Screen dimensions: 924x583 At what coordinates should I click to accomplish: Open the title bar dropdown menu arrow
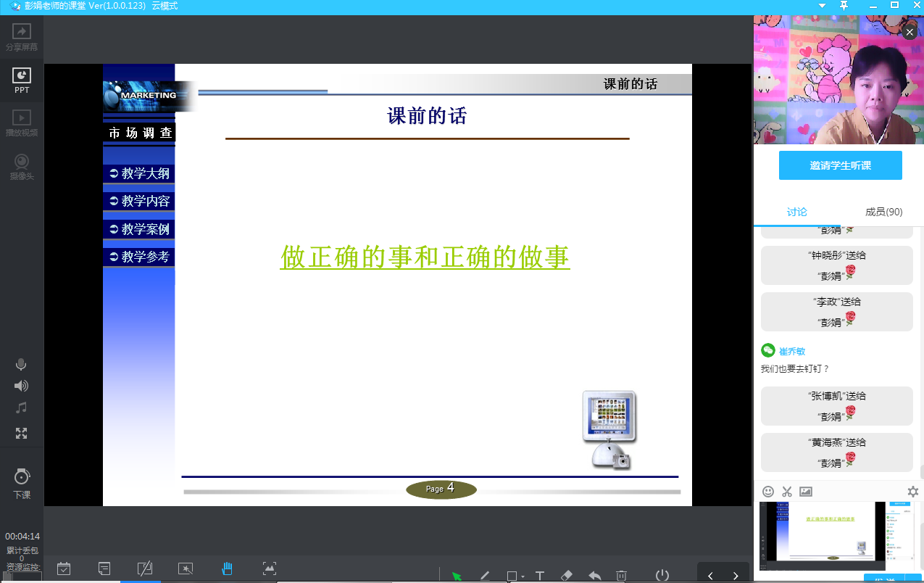tap(822, 6)
